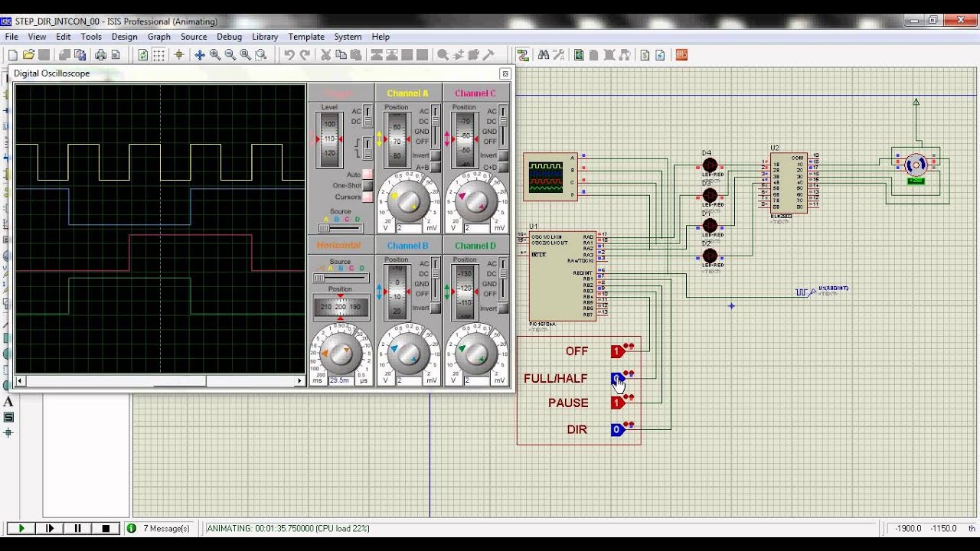Open a design with the folder icon

pyautogui.click(x=28, y=54)
